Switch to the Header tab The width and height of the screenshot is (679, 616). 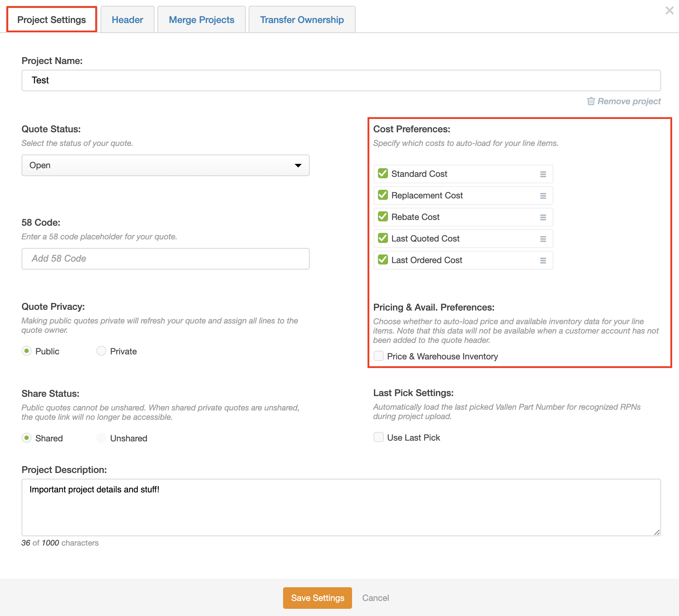point(127,20)
